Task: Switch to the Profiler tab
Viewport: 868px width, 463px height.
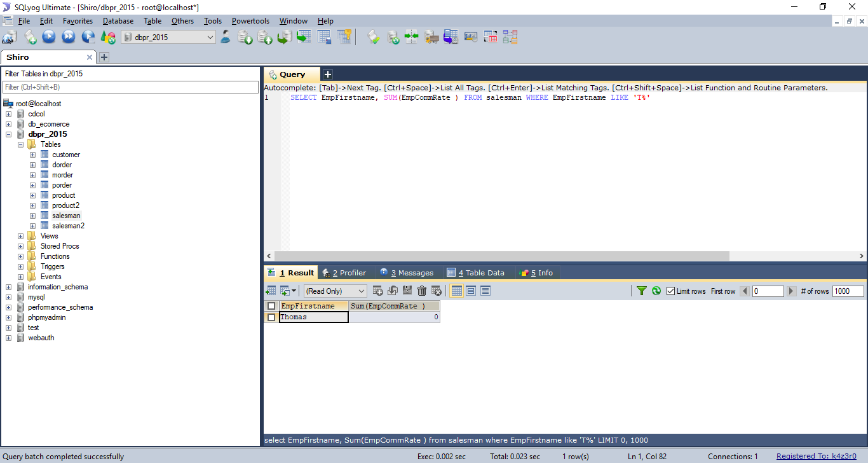Action: pos(346,273)
